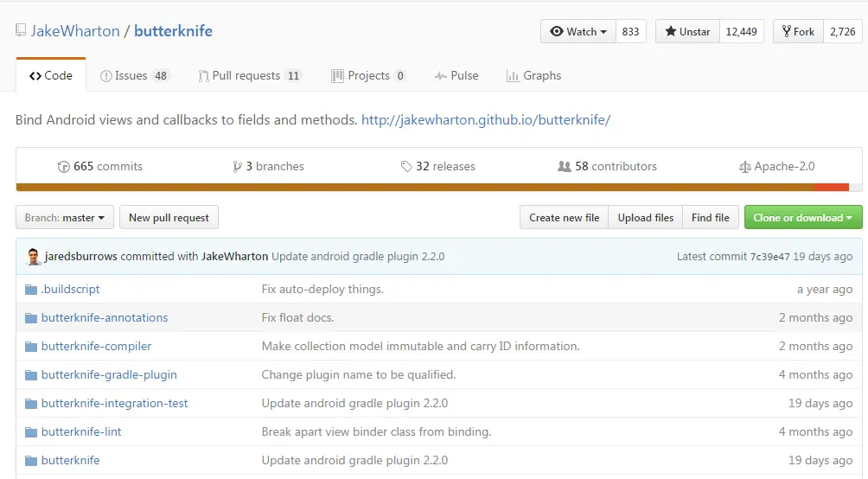Open the Watch dropdown
Image resolution: width=868 pixels, height=479 pixels.
578,32
